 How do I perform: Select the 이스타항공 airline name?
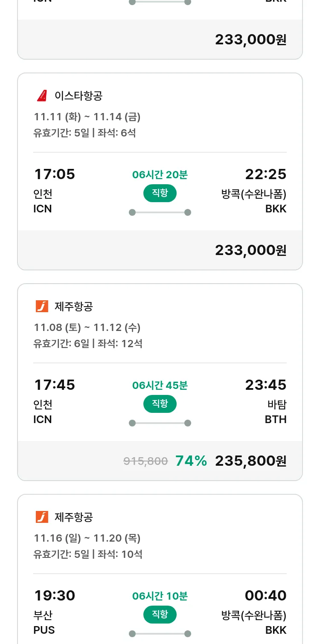tap(79, 96)
